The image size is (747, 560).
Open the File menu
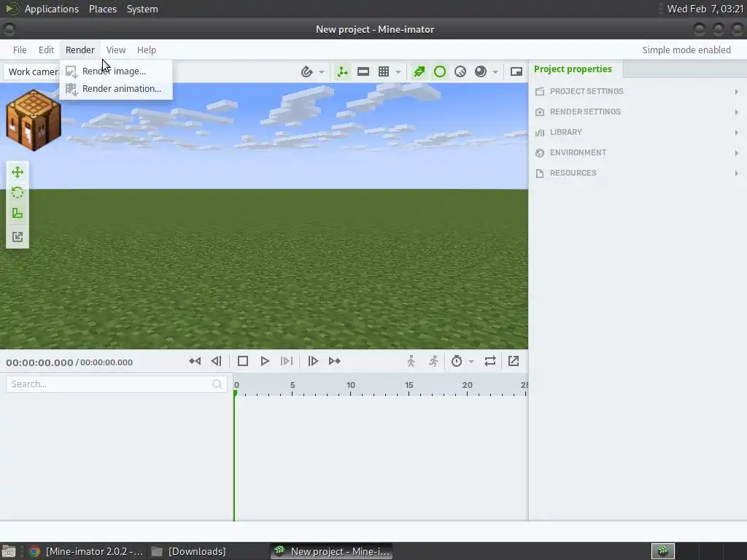click(x=20, y=50)
